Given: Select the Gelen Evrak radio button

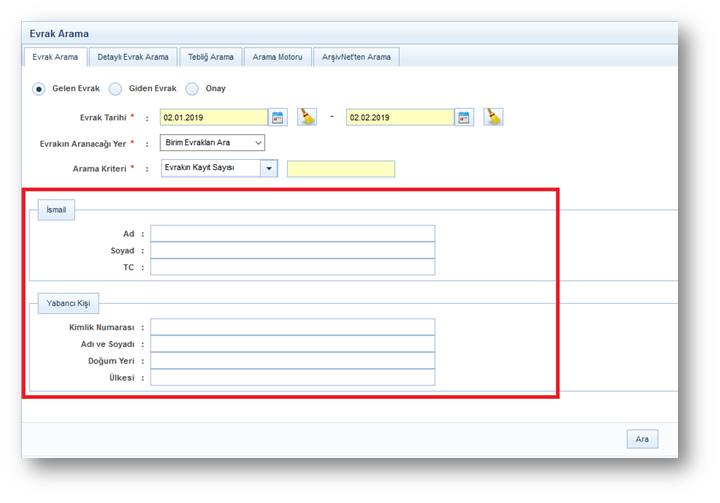Looking at the screenshot, I should 39,88.
